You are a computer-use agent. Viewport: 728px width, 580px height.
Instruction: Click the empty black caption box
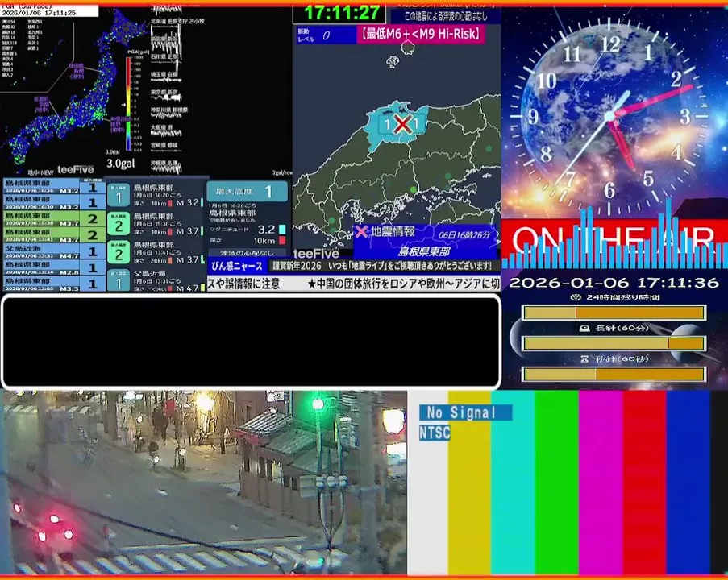pyautogui.click(x=252, y=342)
